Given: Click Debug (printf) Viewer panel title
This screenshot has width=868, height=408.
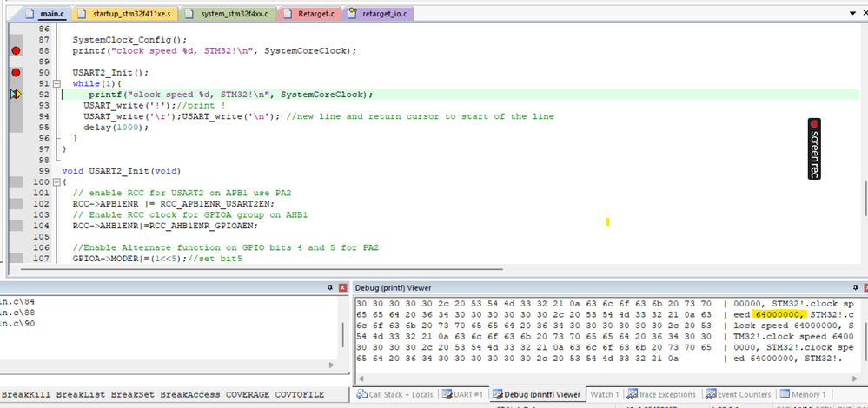Looking at the screenshot, I should (393, 287).
